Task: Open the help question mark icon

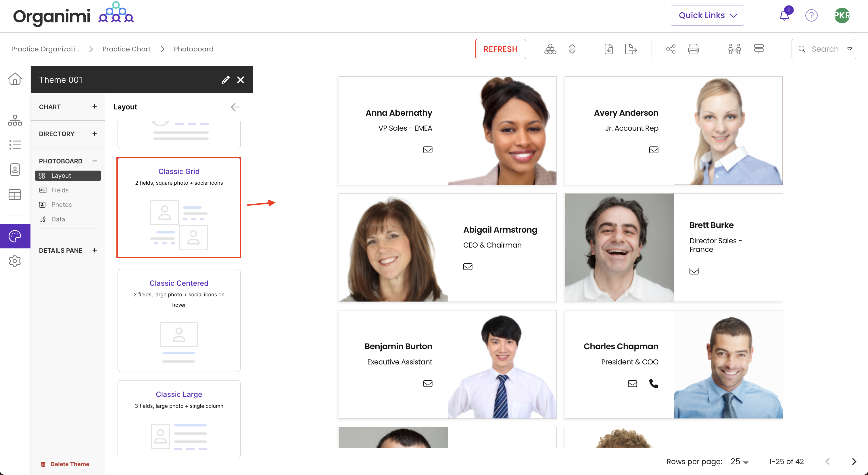Action: (x=811, y=15)
